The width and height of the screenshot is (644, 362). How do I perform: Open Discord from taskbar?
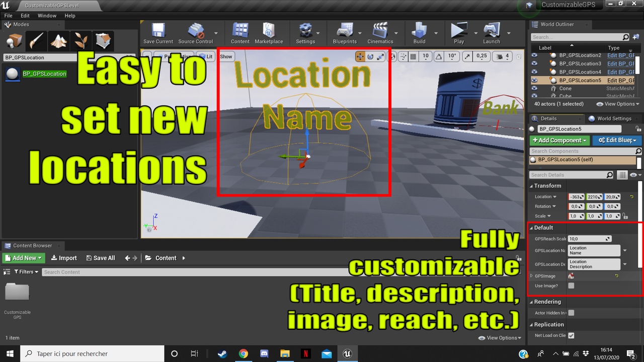pyautogui.click(x=264, y=353)
